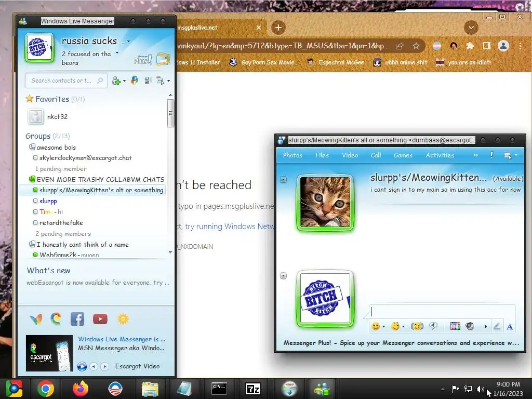This screenshot has height=399, width=532.
Task: Open the Games menu in chat
Action: pos(403,155)
